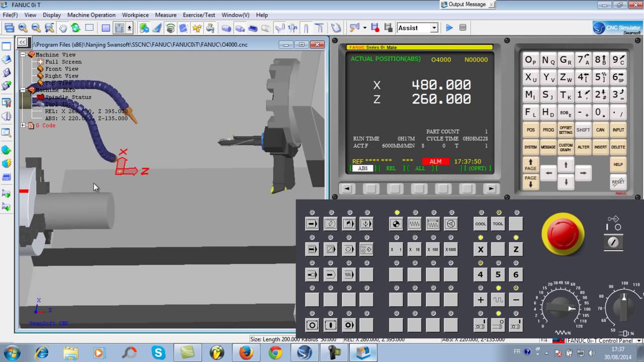Click the minus direction jog button
The width and height of the screenshot is (644, 362).
(x=516, y=300)
